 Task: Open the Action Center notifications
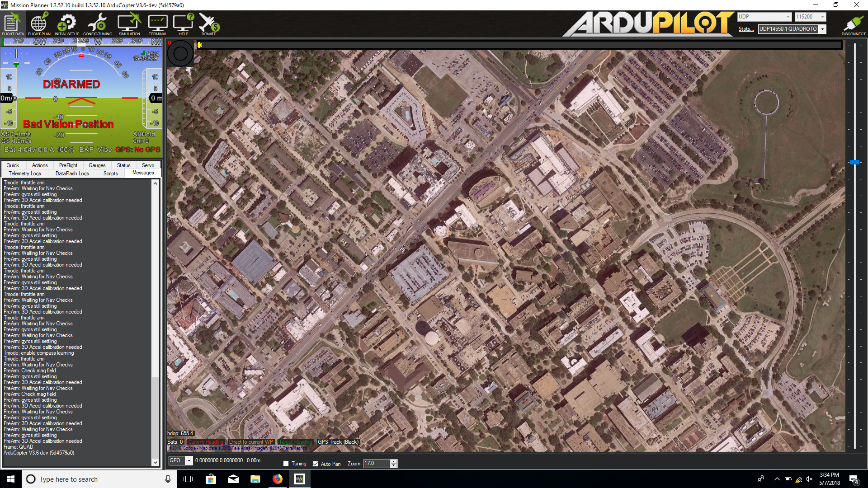854,479
